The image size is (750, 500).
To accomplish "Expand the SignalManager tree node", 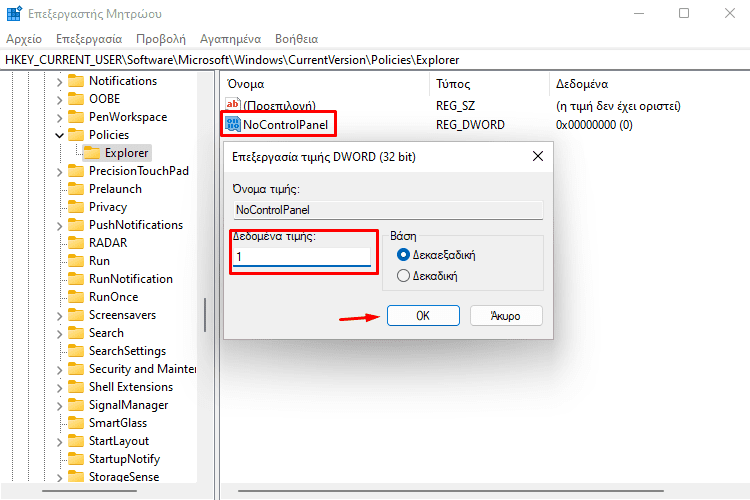I will [59, 406].
